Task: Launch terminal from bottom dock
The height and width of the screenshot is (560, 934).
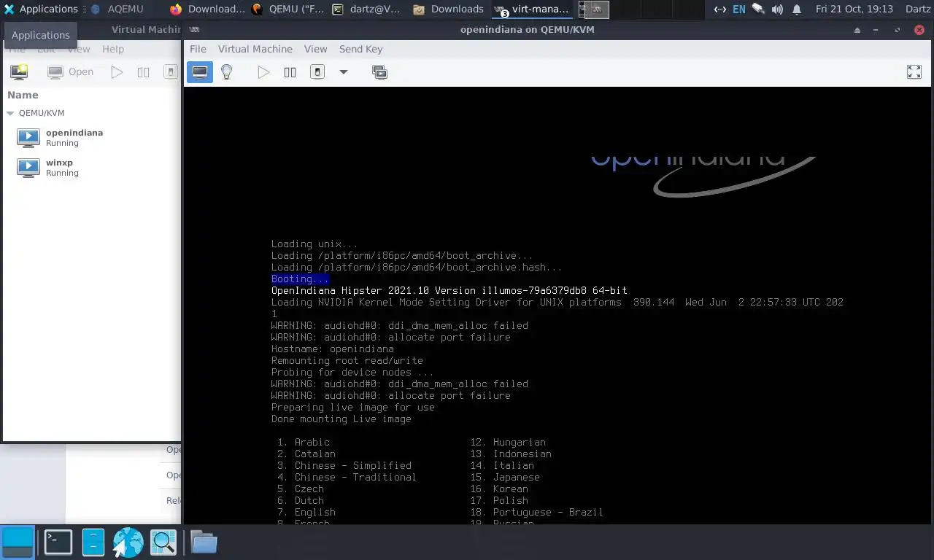Action: tap(58, 542)
